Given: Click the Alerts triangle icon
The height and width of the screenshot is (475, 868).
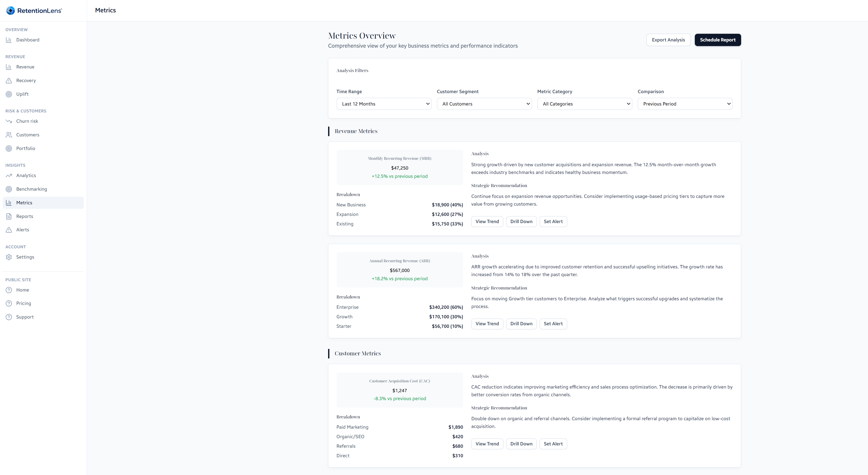Looking at the screenshot, I should click(x=9, y=230).
